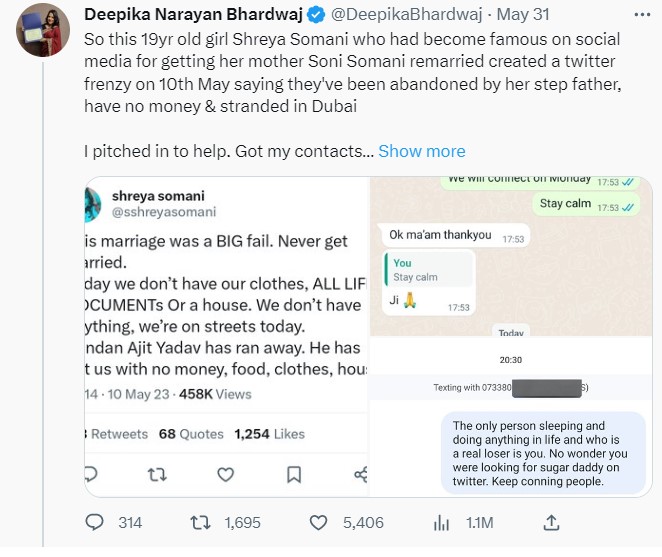Click the 1.1M views count
The height and width of the screenshot is (557, 662).
[479, 523]
